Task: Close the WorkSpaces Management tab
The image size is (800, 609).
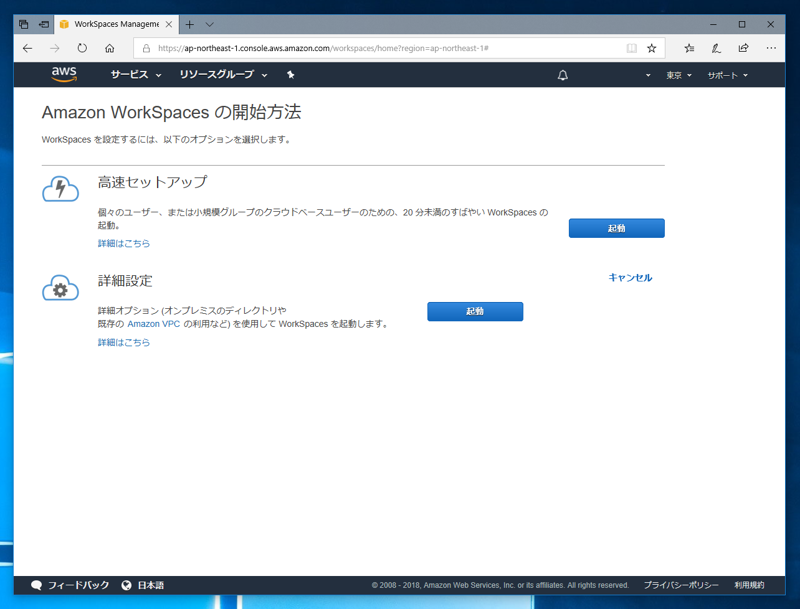Action: [x=168, y=24]
